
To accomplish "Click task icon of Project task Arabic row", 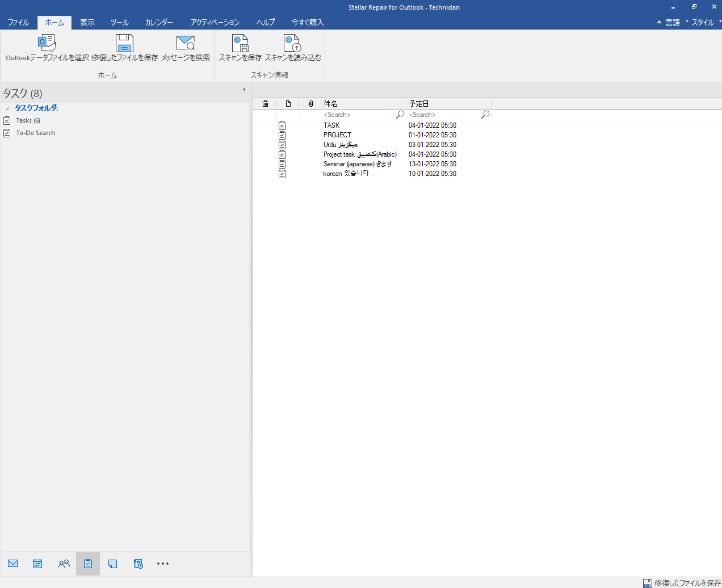I will click(282, 154).
